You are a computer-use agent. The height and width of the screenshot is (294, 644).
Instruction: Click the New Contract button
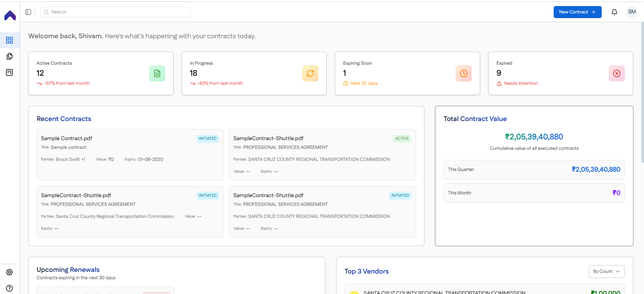577,12
